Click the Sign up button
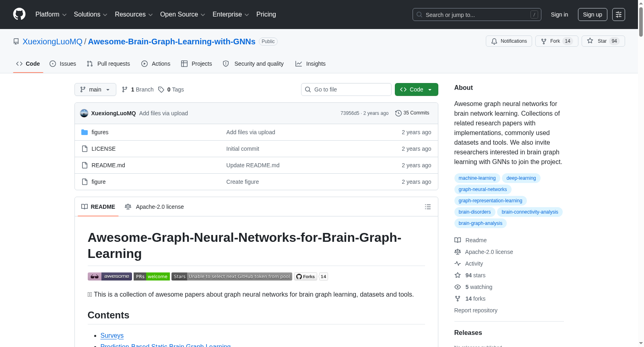The height and width of the screenshot is (347, 644). pyautogui.click(x=592, y=15)
